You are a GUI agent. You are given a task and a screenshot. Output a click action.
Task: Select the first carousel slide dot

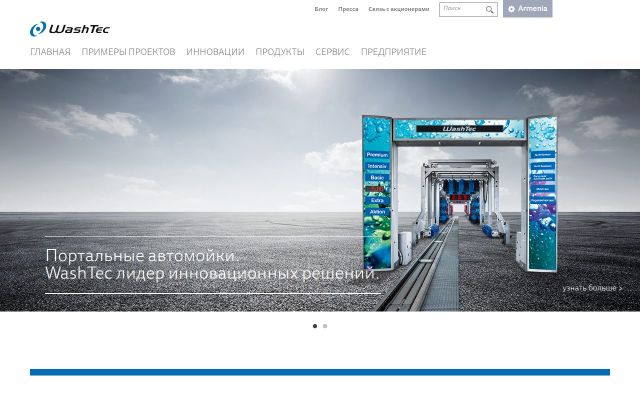pos(315,326)
